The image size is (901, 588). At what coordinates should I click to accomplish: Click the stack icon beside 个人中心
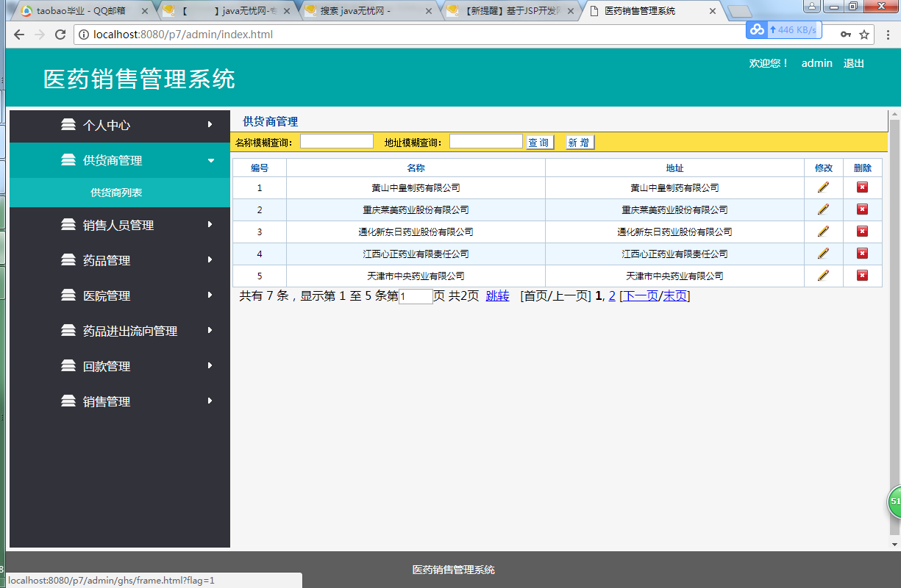(68, 125)
